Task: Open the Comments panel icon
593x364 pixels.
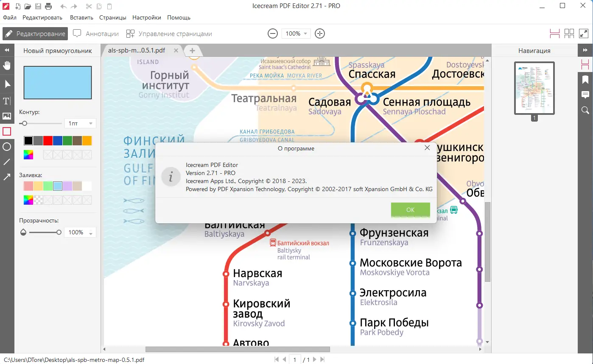Action: click(586, 95)
